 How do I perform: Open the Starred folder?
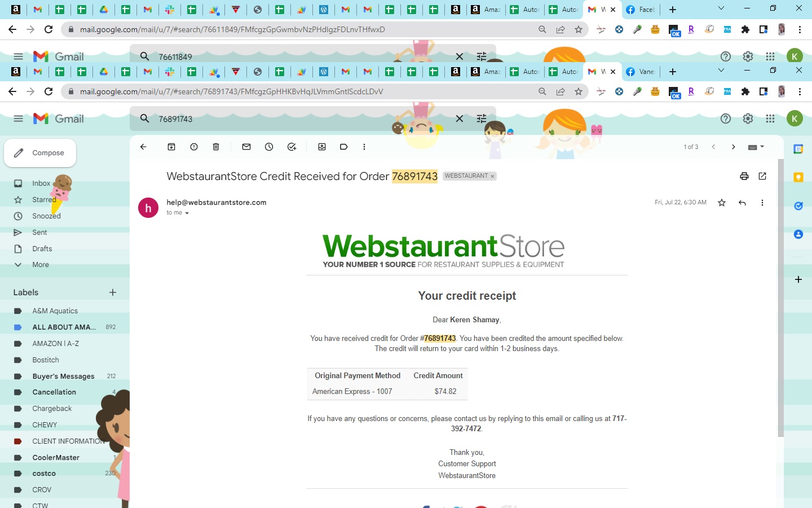point(44,200)
